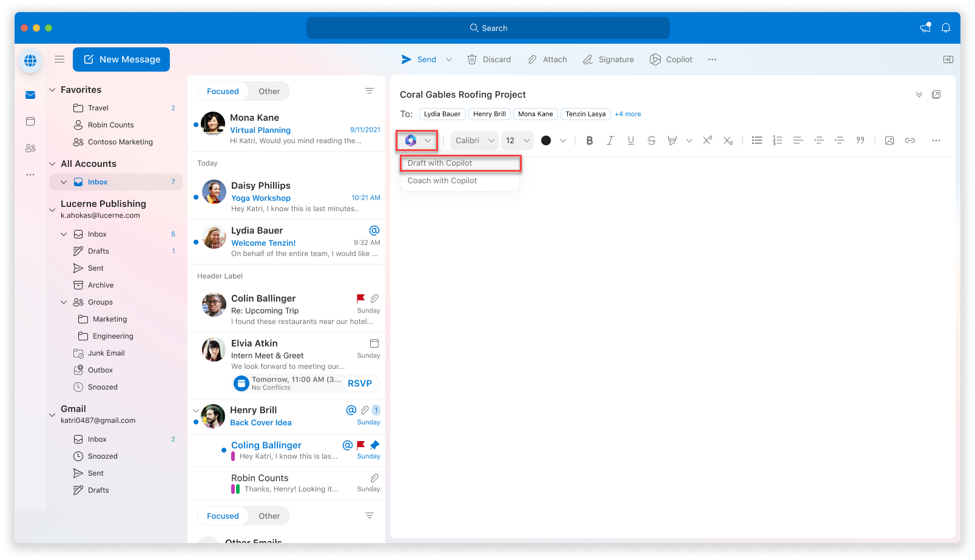
Task: Collapse the Groups folder
Action: [x=64, y=302]
